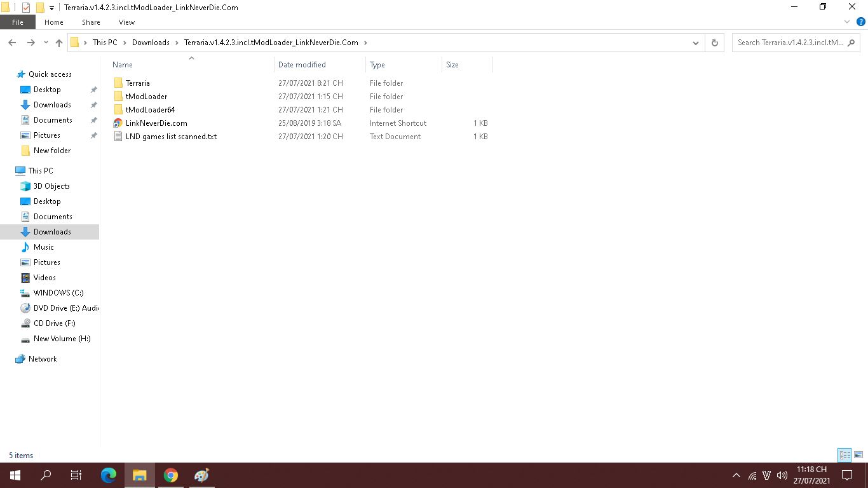This screenshot has height=488, width=868.
Task: Show hidden system tray icons
Action: tap(736, 475)
